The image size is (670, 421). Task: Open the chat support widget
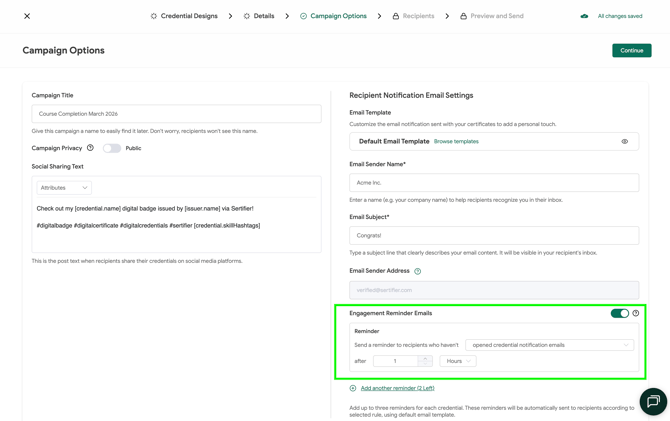[652, 401]
